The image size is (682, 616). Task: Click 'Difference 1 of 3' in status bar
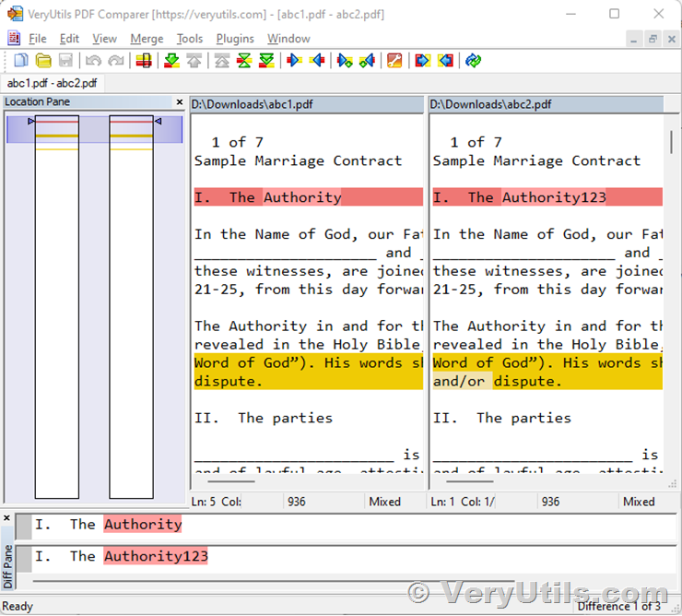[618, 606]
